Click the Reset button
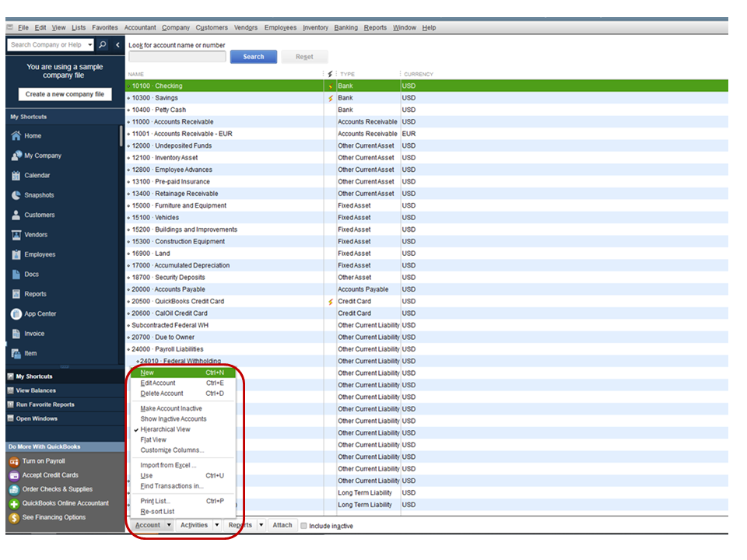Image resolution: width=747 pixels, height=560 pixels. [x=304, y=57]
